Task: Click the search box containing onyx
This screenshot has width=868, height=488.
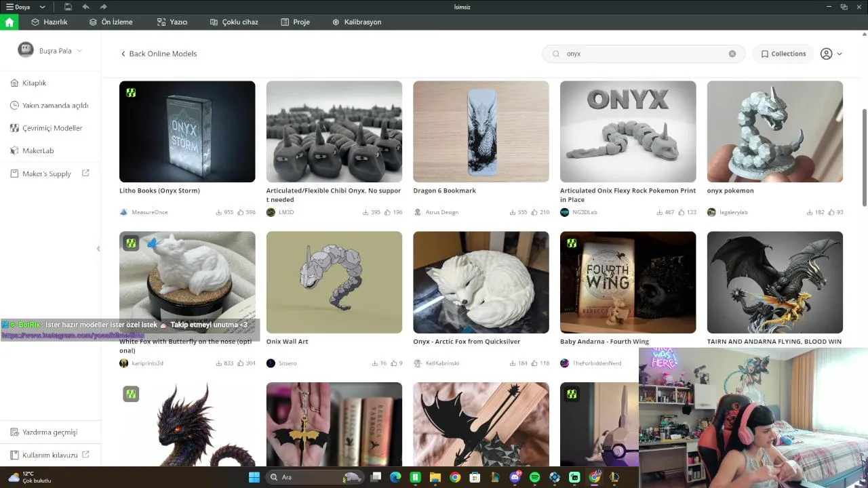Action: point(643,54)
